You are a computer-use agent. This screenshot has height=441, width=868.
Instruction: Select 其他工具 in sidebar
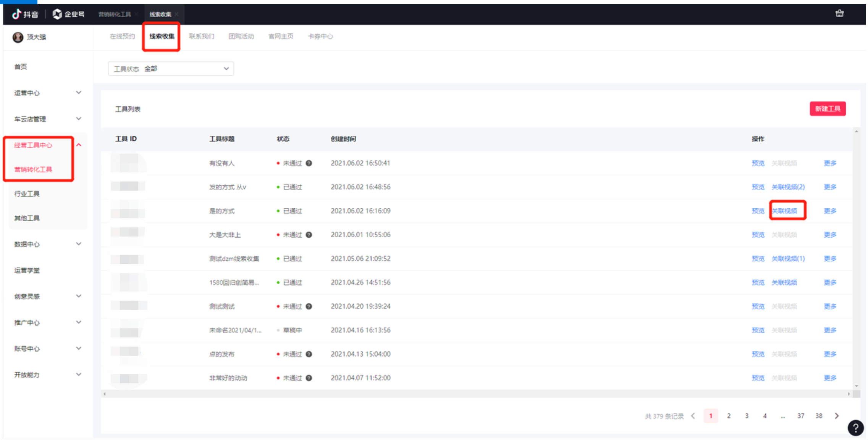pyautogui.click(x=27, y=218)
